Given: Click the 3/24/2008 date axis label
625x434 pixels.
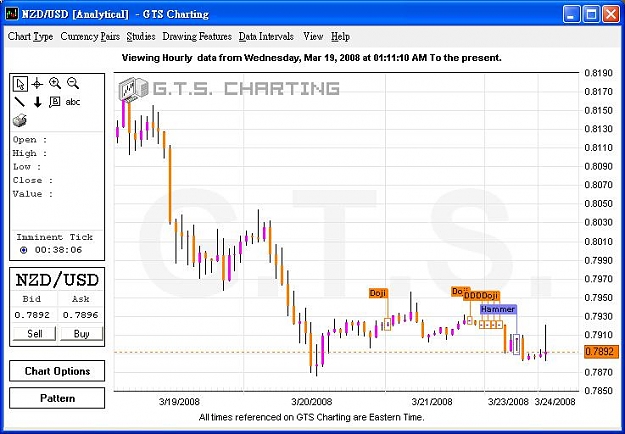Looking at the screenshot, I should (555, 401).
